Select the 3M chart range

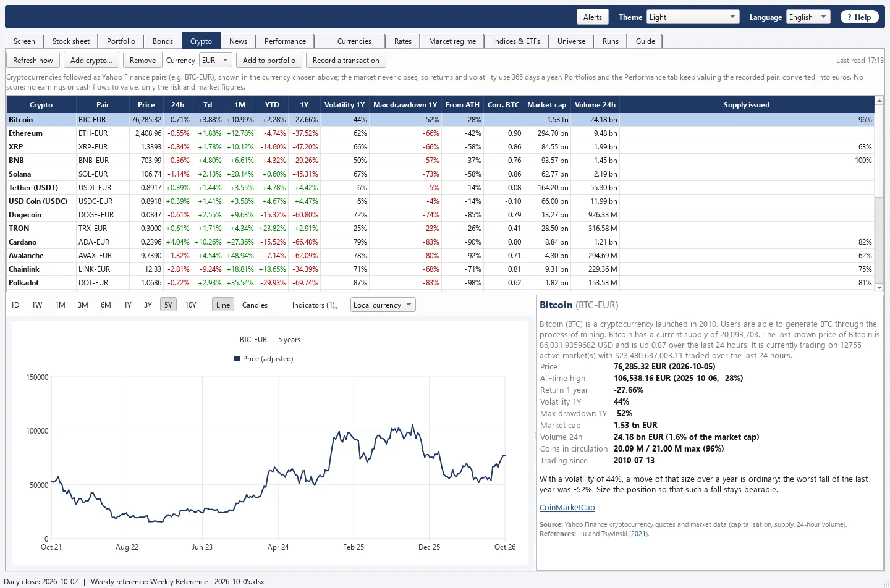[x=83, y=304]
